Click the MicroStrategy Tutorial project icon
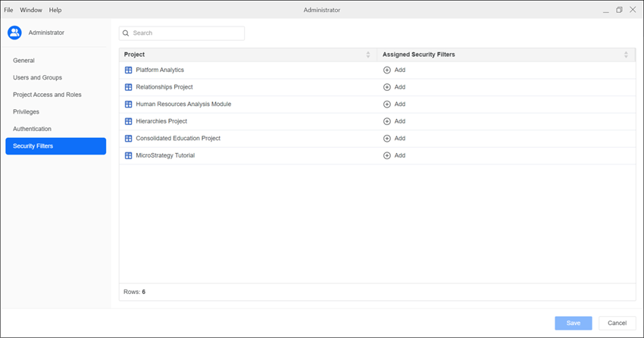The image size is (644, 338). pyautogui.click(x=128, y=155)
